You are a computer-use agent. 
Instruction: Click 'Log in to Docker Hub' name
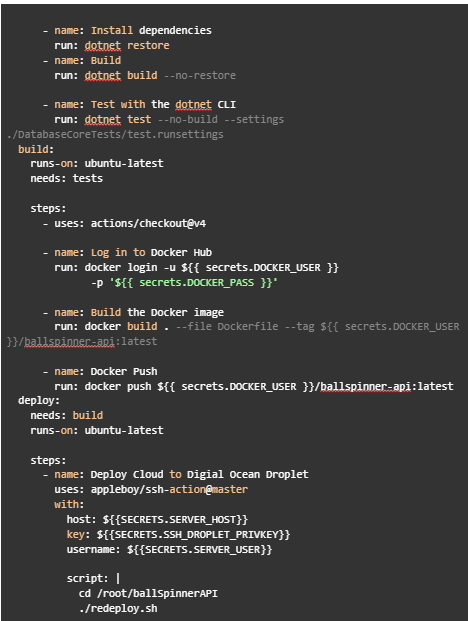pos(152,253)
